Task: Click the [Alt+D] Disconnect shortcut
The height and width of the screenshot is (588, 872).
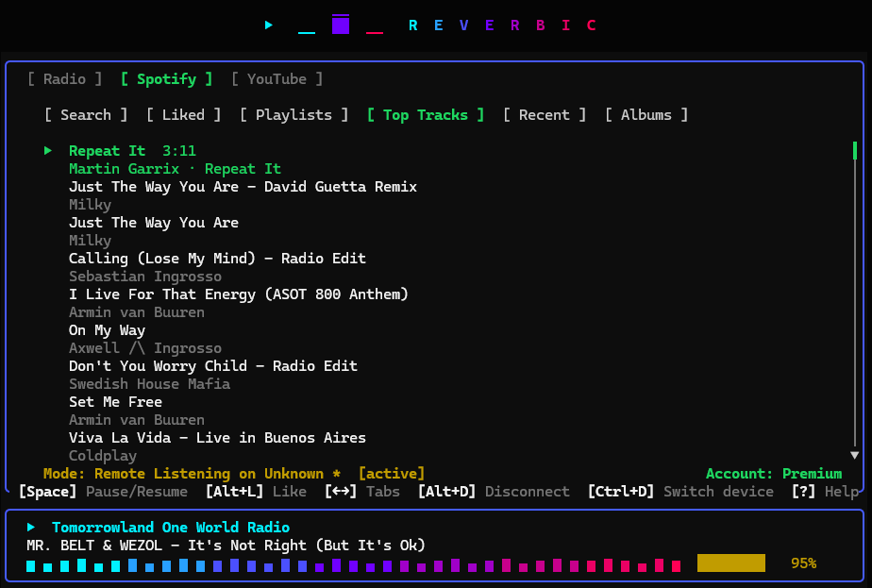Action: click(494, 492)
